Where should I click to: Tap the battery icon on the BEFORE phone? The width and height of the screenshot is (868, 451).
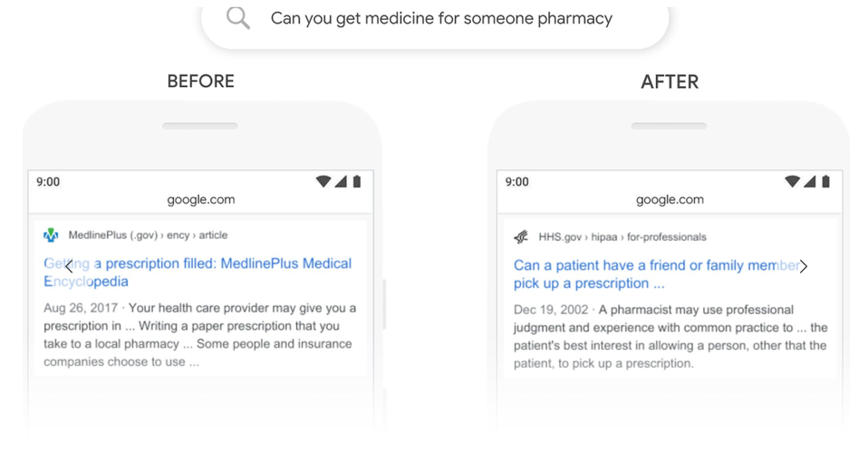tap(357, 181)
